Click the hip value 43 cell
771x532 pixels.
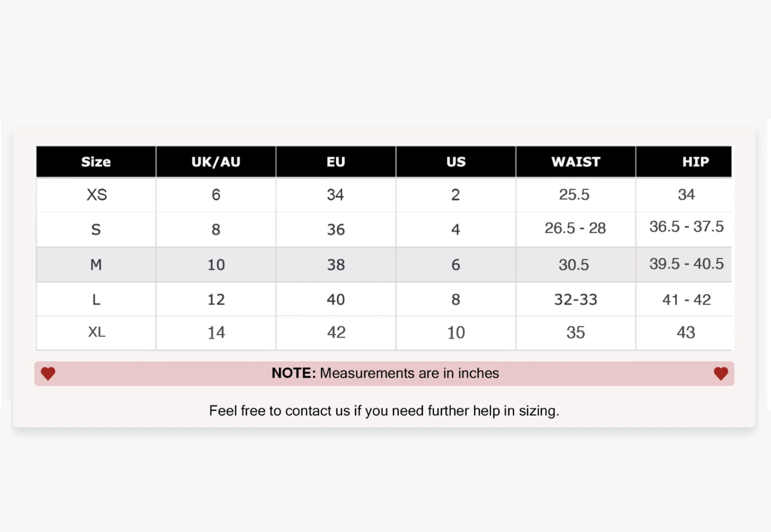(686, 332)
